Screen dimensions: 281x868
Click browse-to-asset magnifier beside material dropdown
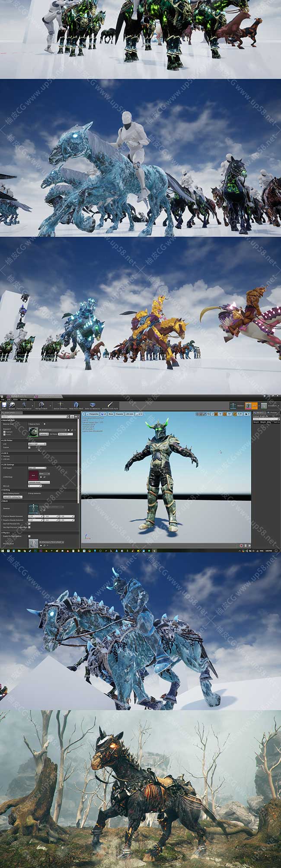click(71, 430)
